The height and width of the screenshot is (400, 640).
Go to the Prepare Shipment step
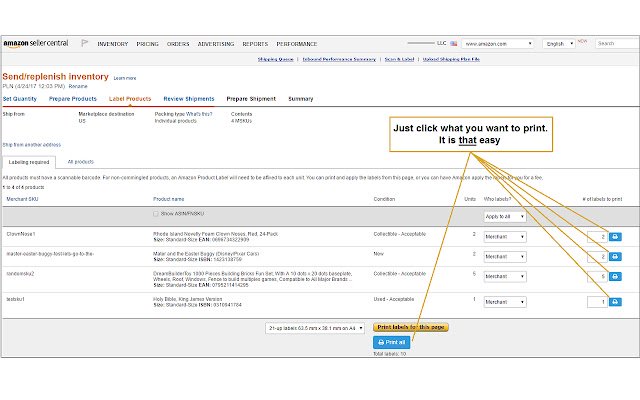(x=251, y=99)
